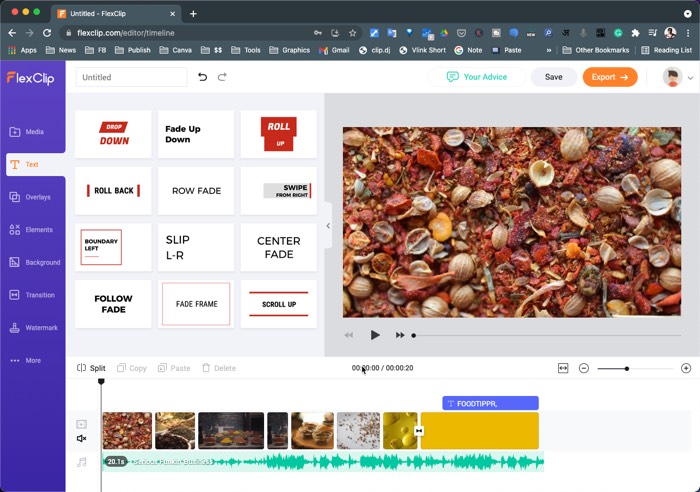Choose the Row Fade text style
The width and height of the screenshot is (700, 492).
[x=196, y=191]
